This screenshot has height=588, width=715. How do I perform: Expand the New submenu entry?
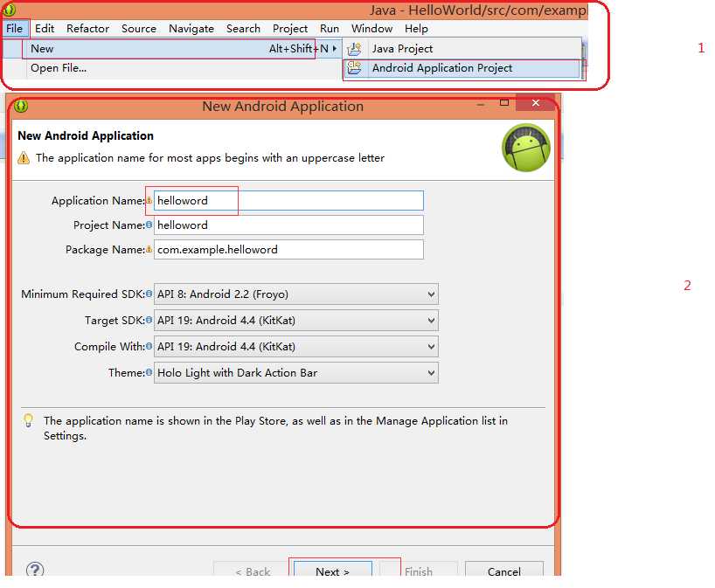[x=171, y=49]
